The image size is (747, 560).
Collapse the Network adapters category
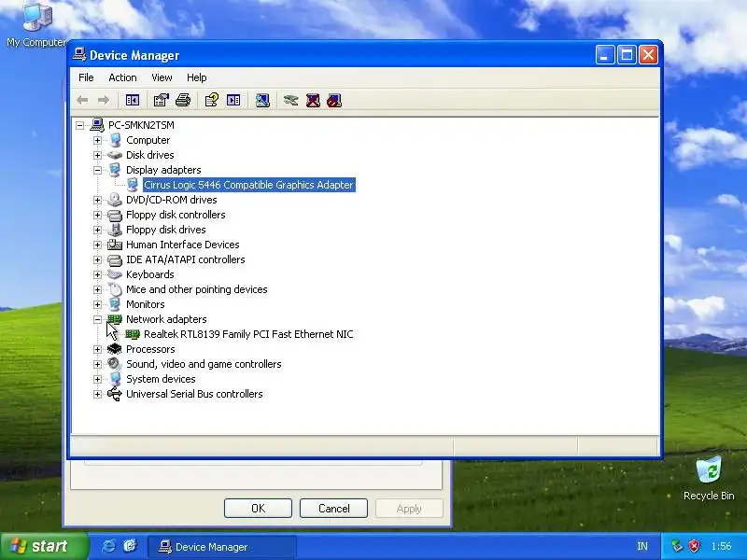(98, 319)
